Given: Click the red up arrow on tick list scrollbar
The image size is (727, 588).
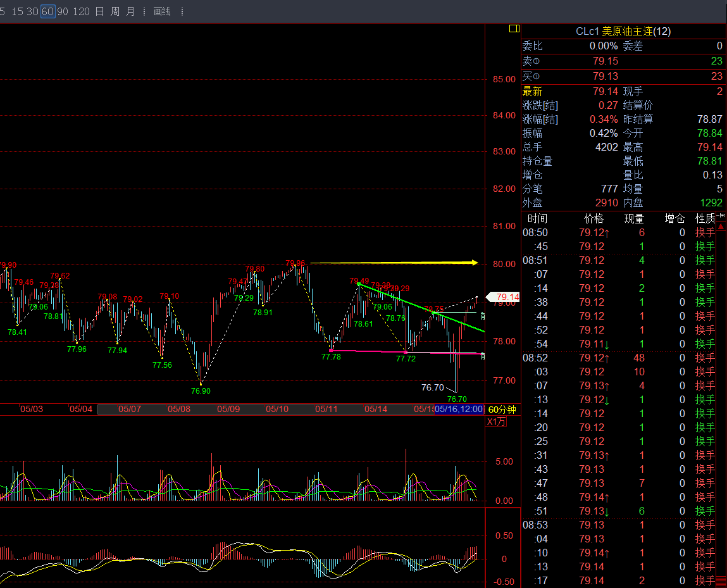Looking at the screenshot, I should [x=721, y=226].
